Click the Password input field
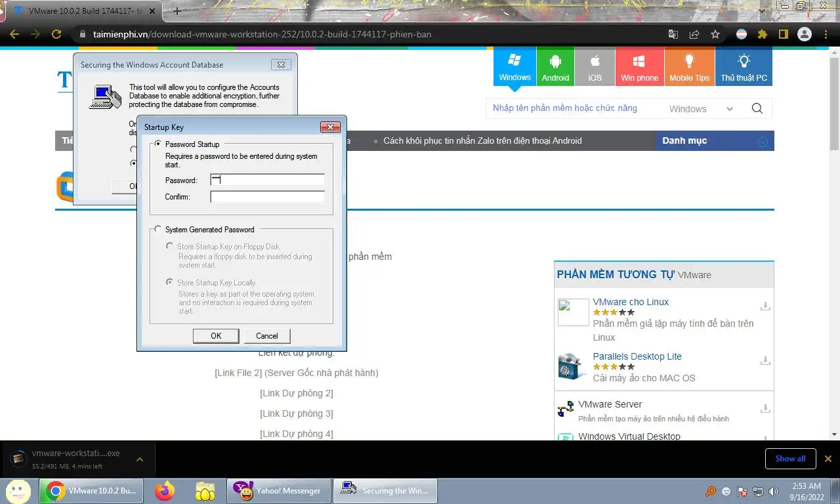This screenshot has height=504, width=840. (267, 180)
